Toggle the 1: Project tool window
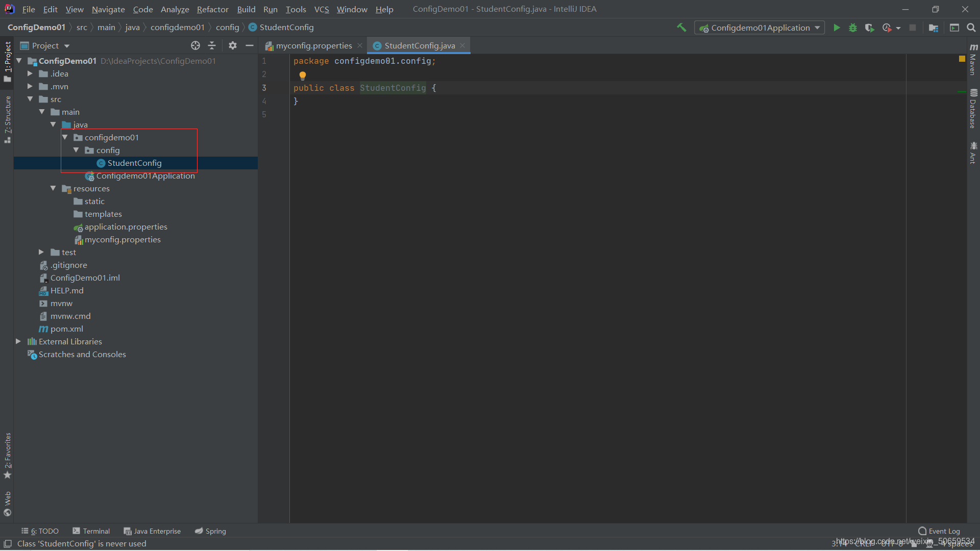Screen dimensions: 980x551 pos(7,61)
